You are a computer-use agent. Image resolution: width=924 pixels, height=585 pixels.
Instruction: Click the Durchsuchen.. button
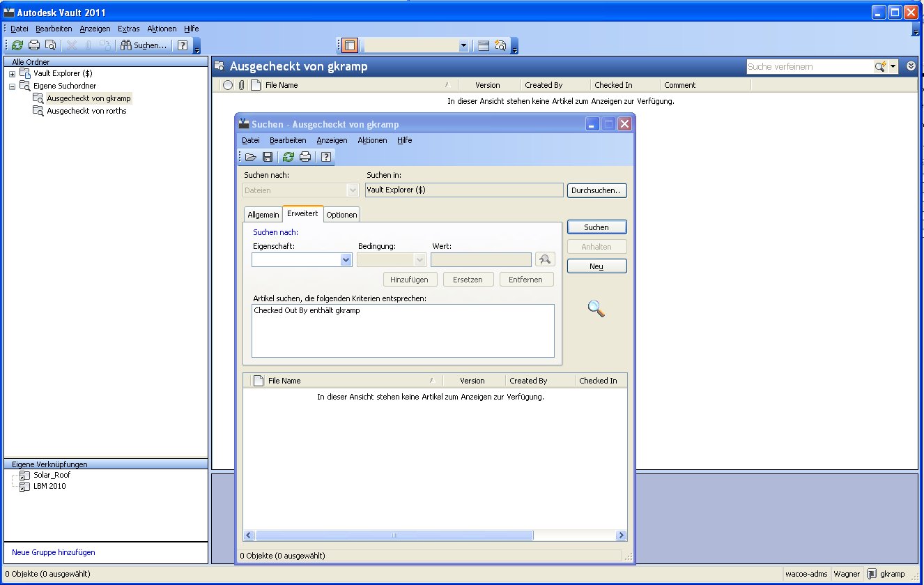[597, 190]
